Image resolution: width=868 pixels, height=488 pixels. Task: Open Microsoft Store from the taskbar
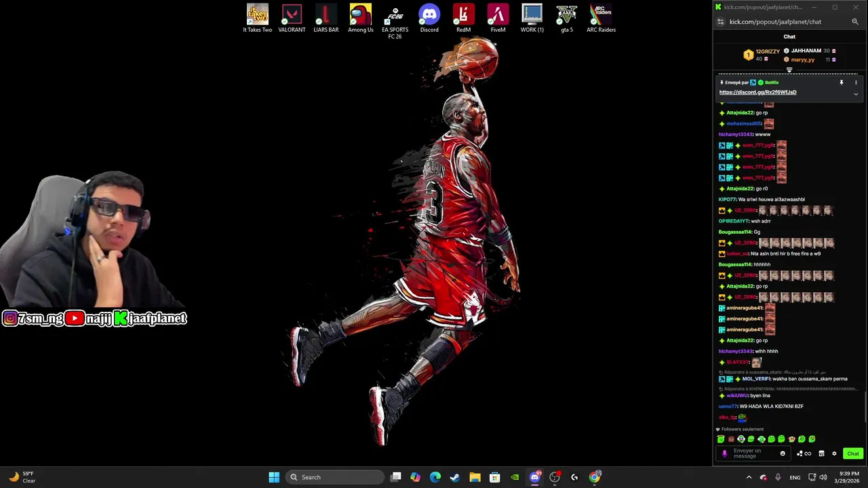[x=495, y=477]
